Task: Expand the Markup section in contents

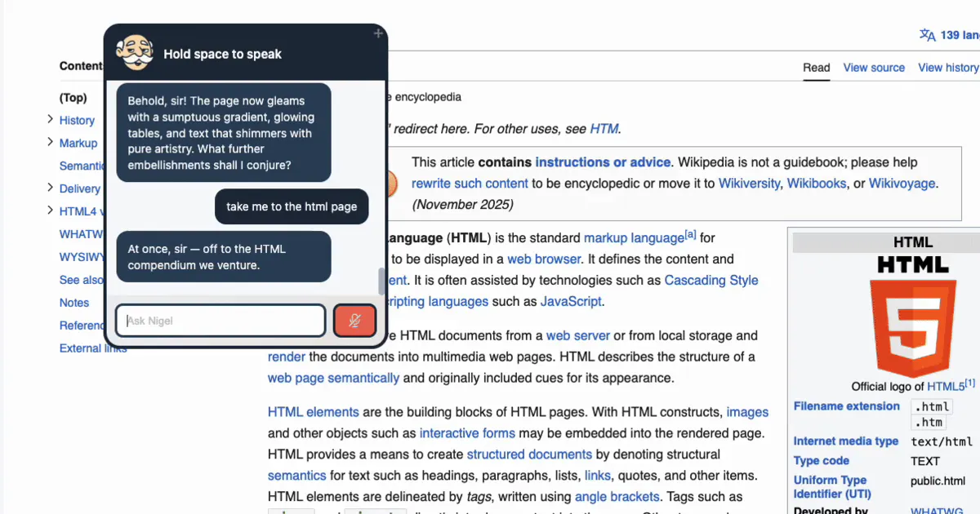Action: pyautogui.click(x=51, y=143)
